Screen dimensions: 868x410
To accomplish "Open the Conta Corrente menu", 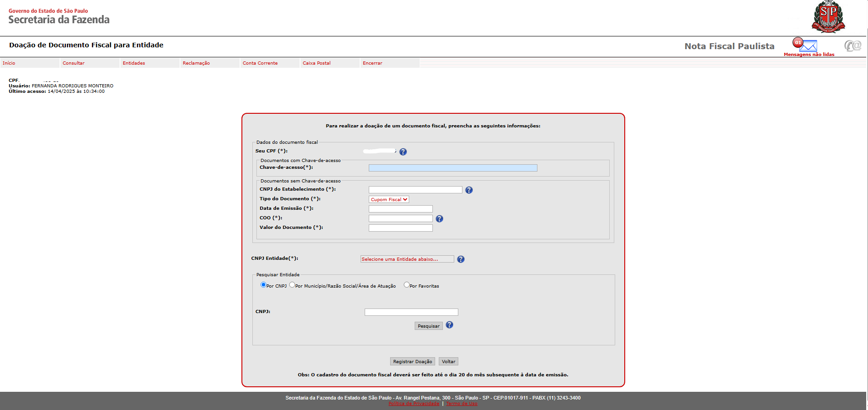I will click(x=260, y=63).
